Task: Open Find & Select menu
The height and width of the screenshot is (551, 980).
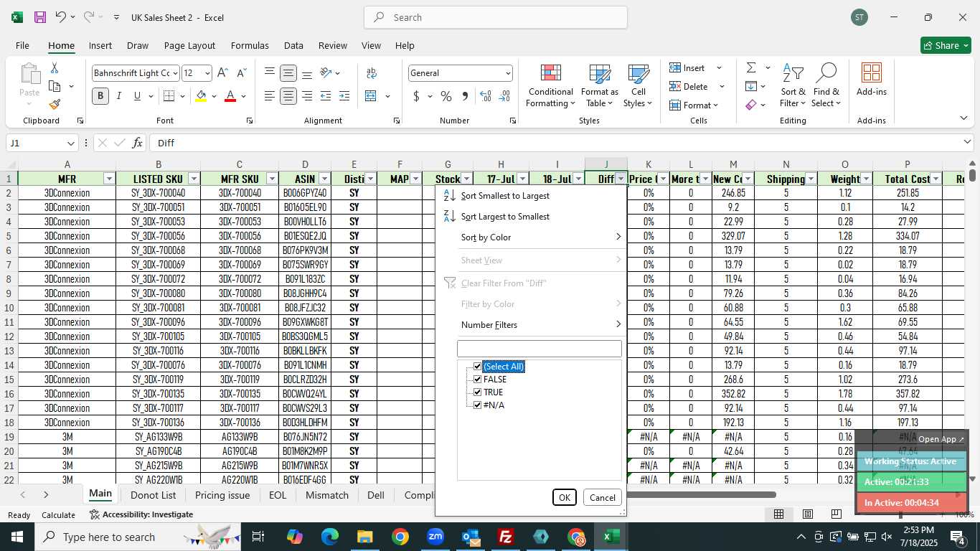Action: point(826,86)
